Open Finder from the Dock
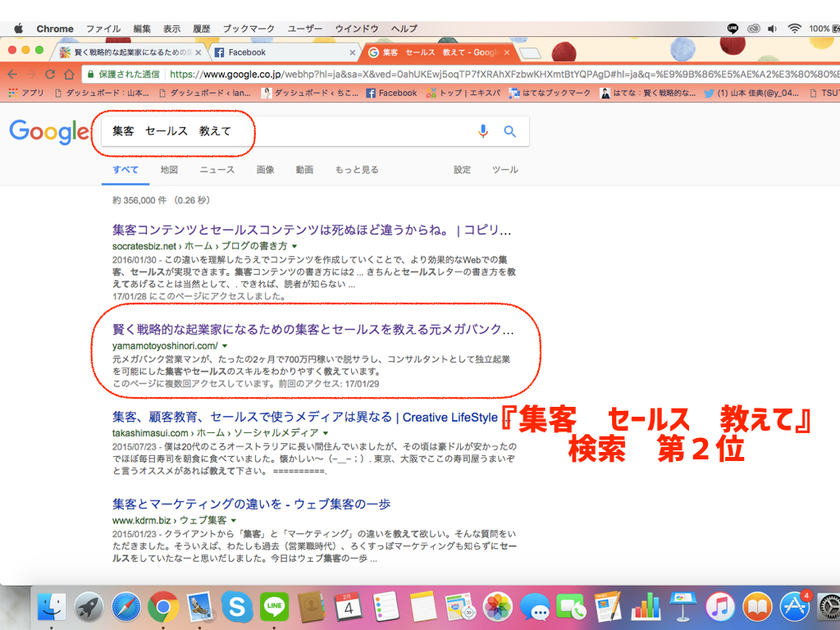 [x=52, y=608]
